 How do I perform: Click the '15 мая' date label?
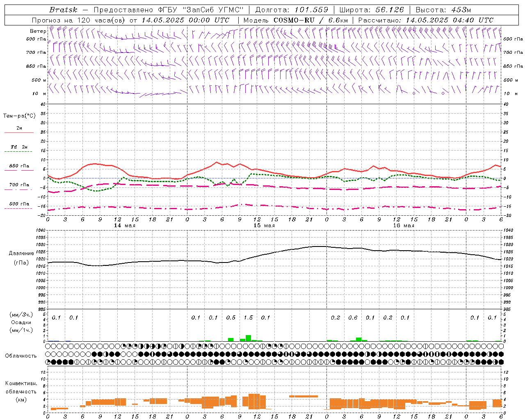(264, 226)
